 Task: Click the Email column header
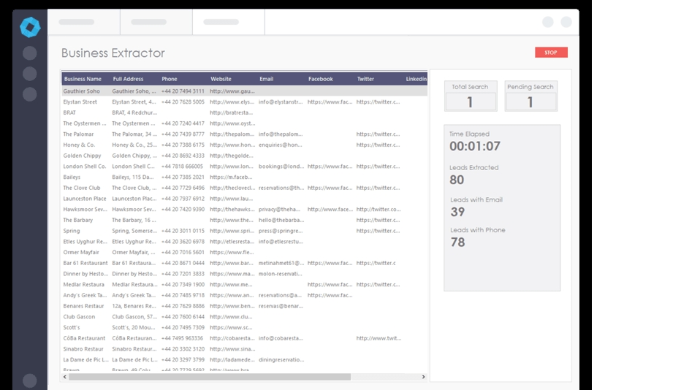point(266,79)
